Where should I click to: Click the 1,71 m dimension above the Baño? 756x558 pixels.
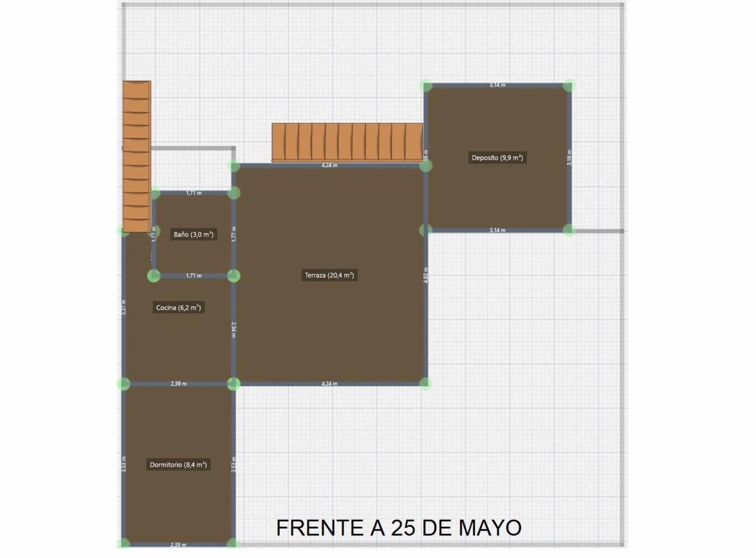click(194, 193)
